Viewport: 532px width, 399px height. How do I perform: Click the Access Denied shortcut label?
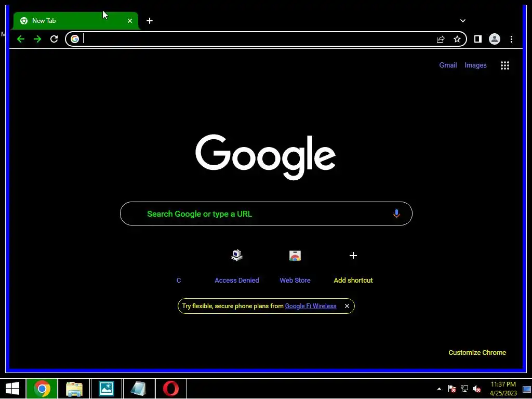coord(237,280)
